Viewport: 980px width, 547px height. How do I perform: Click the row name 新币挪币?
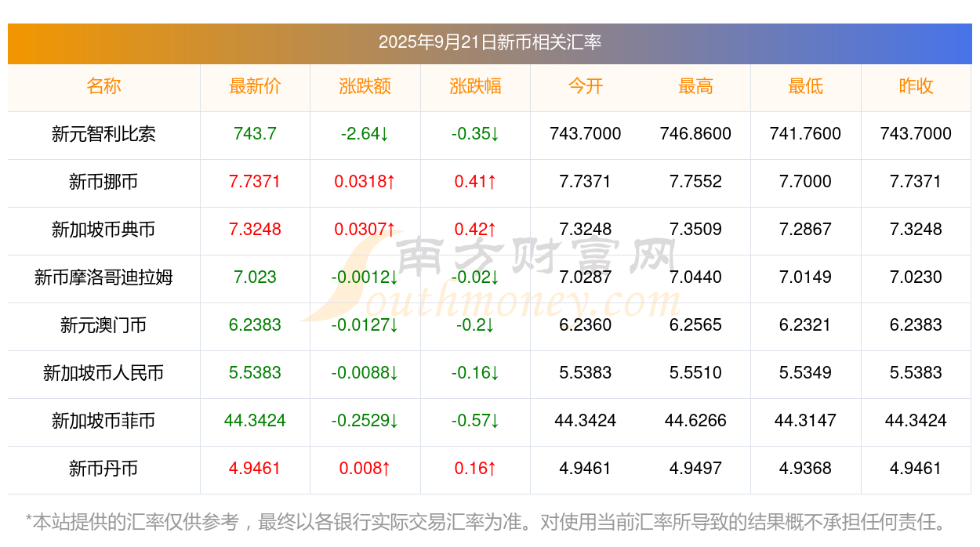click(x=103, y=182)
